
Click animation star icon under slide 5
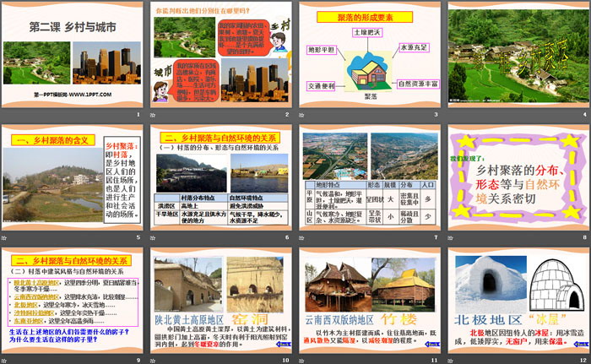(x=3, y=237)
